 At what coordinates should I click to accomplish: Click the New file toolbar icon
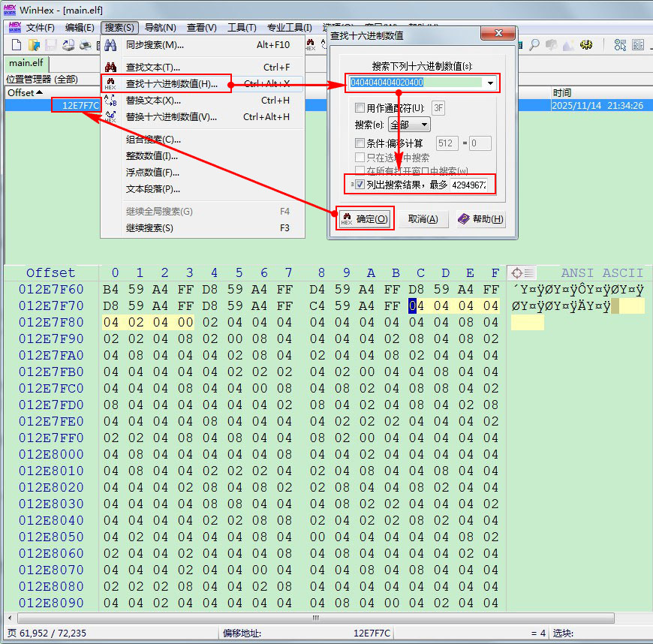click(x=15, y=46)
